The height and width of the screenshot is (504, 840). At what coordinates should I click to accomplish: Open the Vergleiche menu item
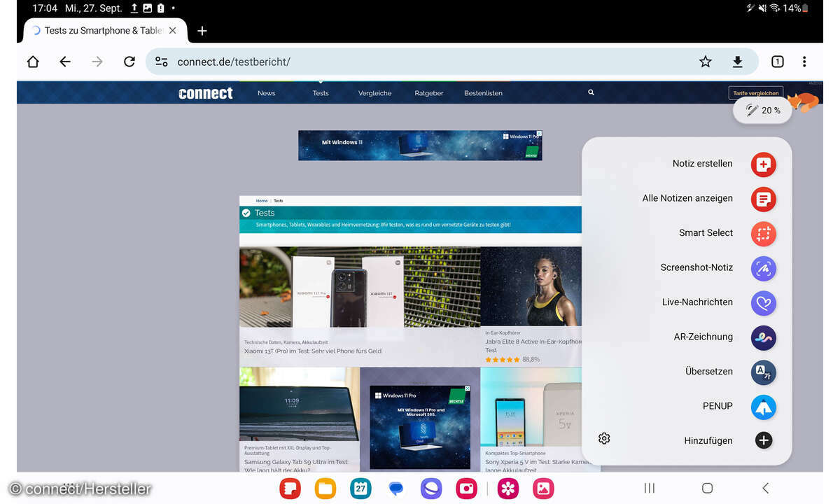pos(375,93)
